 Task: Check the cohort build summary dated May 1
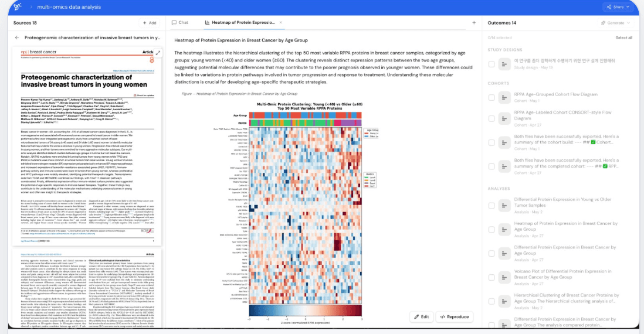(x=492, y=142)
